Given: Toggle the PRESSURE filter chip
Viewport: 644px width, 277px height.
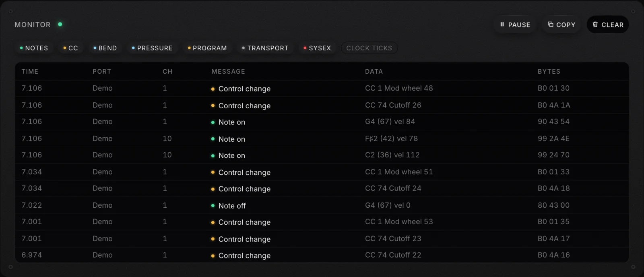Looking at the screenshot, I should coord(152,48).
